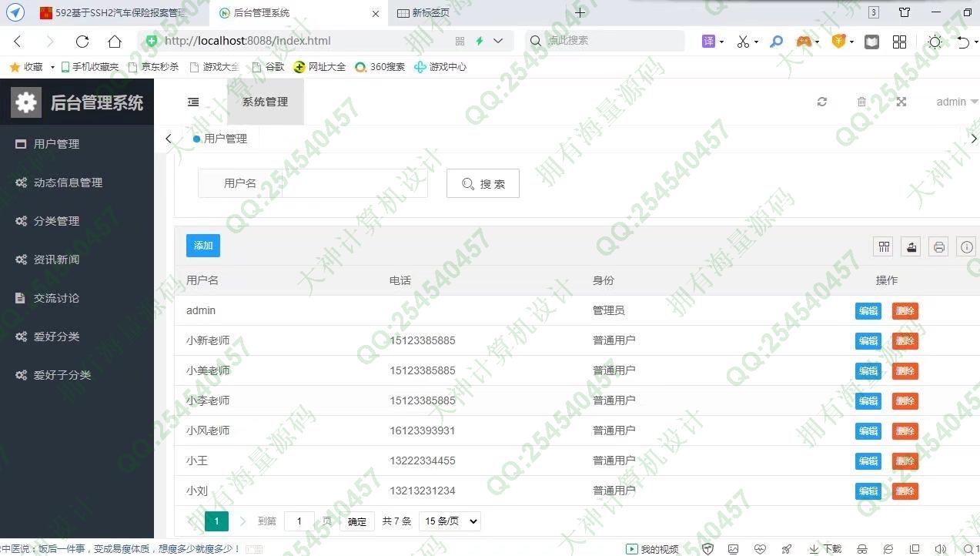Open the admin user dropdown
Image resolution: width=980 pixels, height=556 pixels.
pyautogui.click(x=957, y=102)
